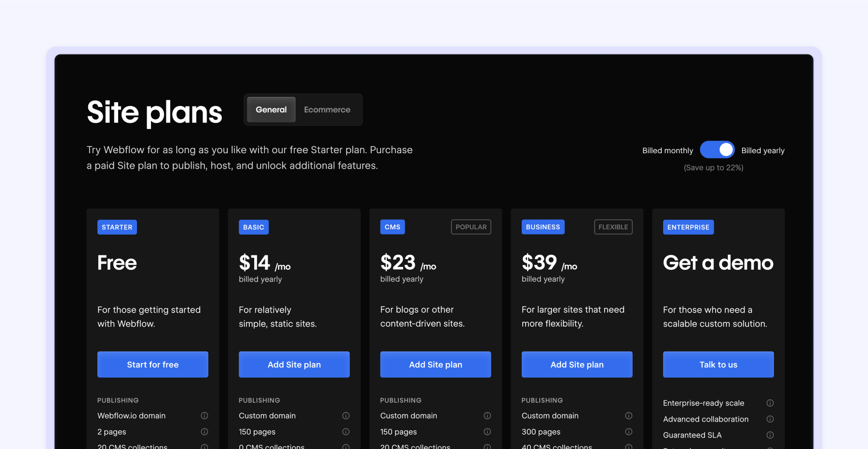868x449 pixels.
Task: Click the $14 /mo price
Action: pyautogui.click(x=265, y=264)
